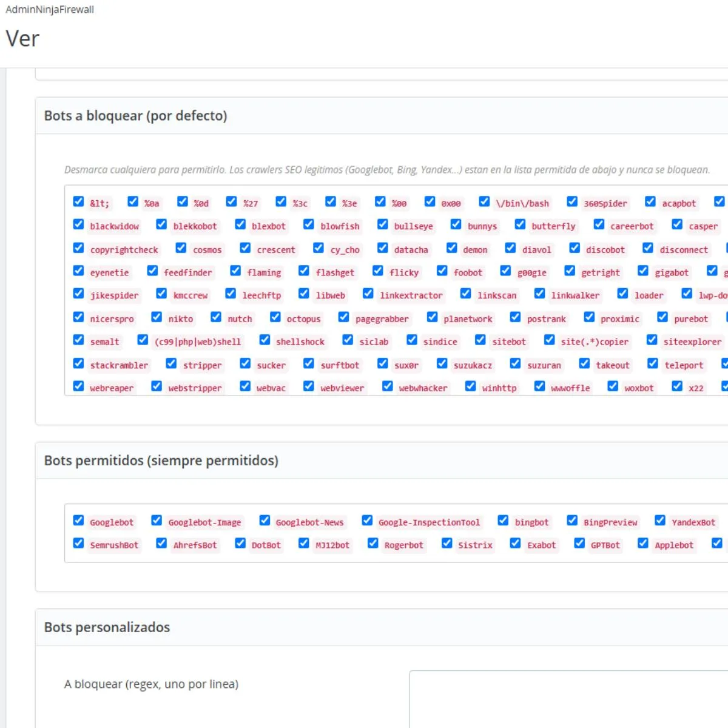Toggle the bingbot checkbox
This screenshot has height=728, width=728.
tap(503, 521)
